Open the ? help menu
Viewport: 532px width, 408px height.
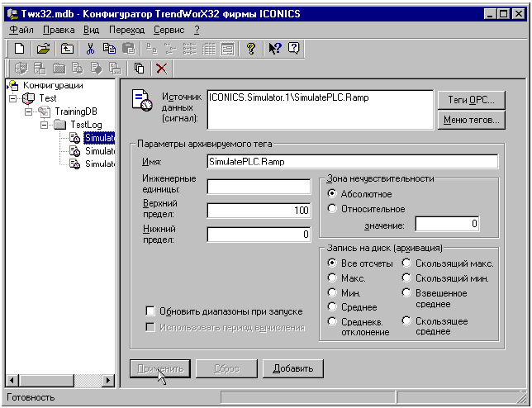[197, 30]
